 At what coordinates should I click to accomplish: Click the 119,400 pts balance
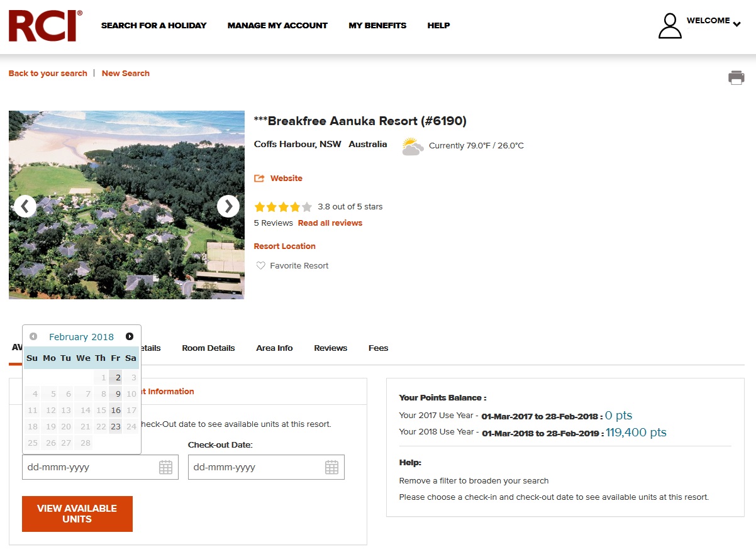pos(636,433)
